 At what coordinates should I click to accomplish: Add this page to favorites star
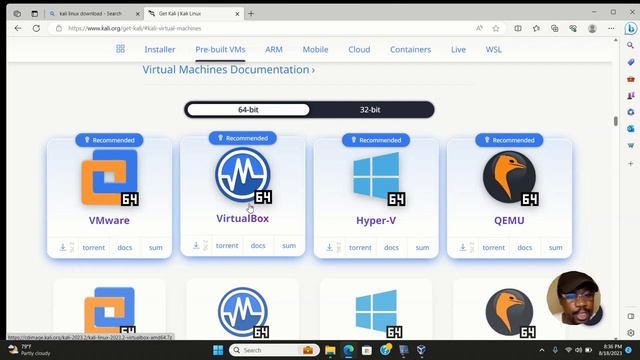click(496, 28)
